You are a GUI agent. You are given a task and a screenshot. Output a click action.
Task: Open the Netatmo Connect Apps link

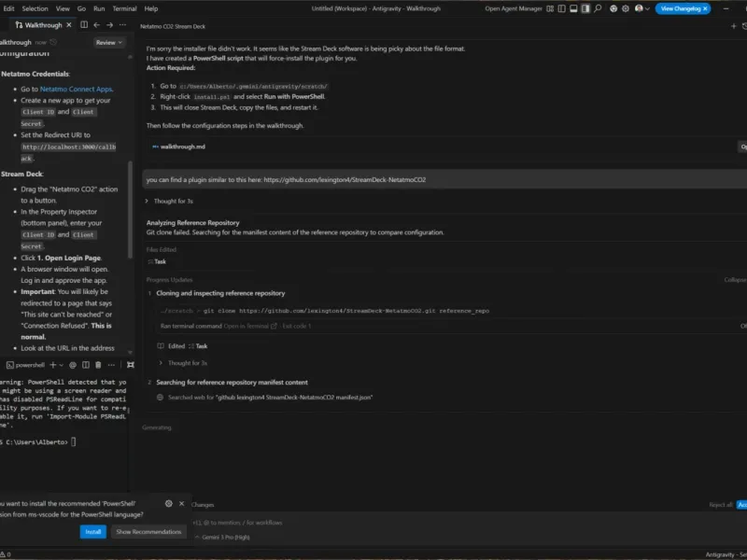(x=77, y=89)
